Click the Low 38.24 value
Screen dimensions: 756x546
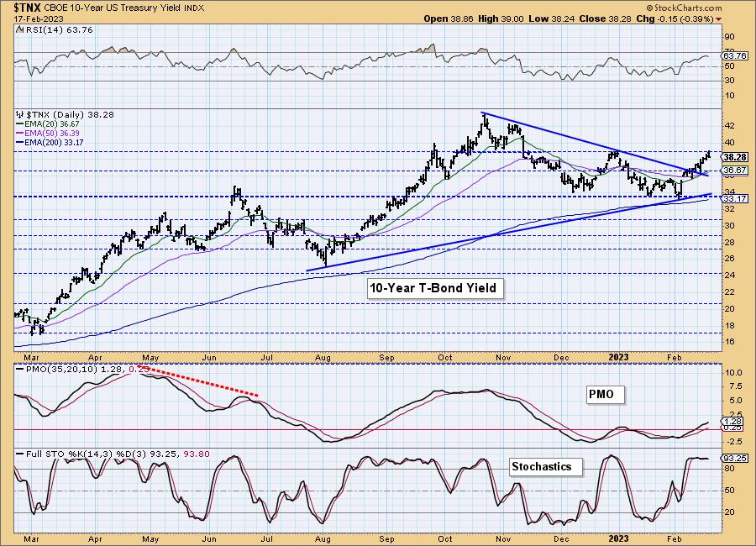[x=551, y=18]
